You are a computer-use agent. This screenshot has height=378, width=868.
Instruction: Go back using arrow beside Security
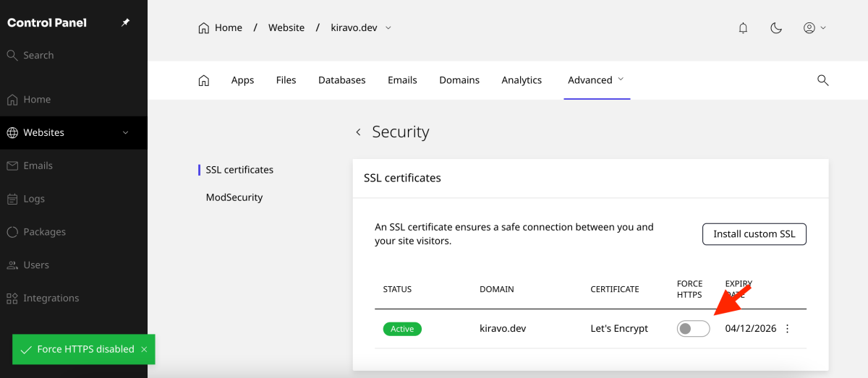point(358,132)
